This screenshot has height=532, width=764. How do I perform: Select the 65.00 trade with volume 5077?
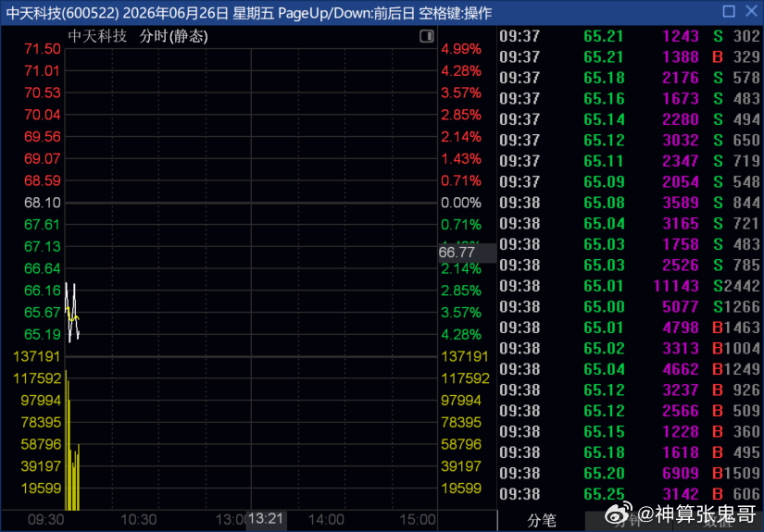click(630, 306)
